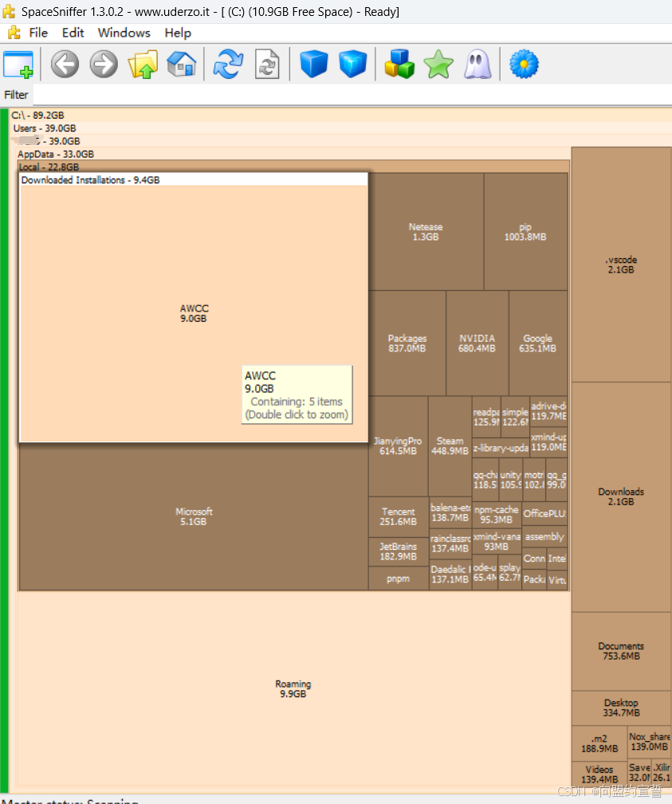Screen dimensions: 672x804
Task: Select the Nox_share 139.0MB block
Action: click(650, 741)
